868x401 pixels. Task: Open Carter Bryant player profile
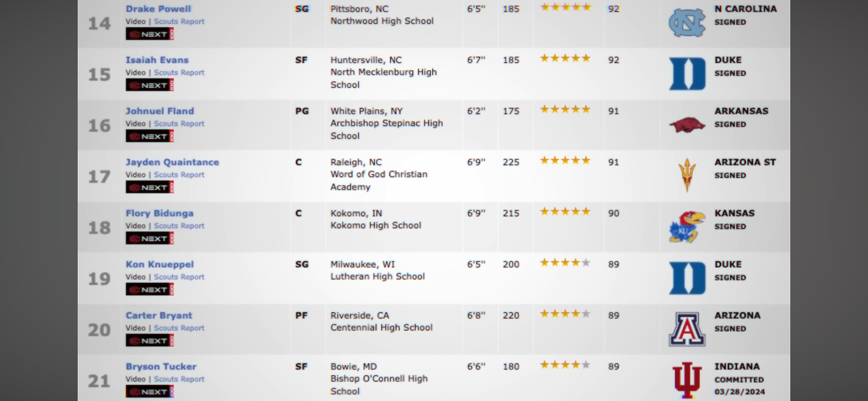[x=159, y=316]
